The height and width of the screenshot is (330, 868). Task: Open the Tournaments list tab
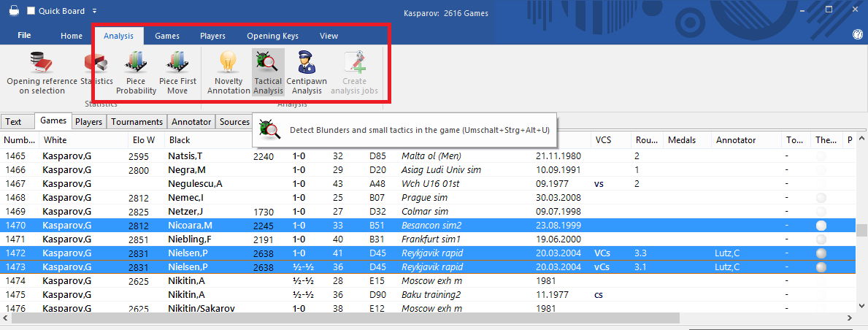pos(137,122)
